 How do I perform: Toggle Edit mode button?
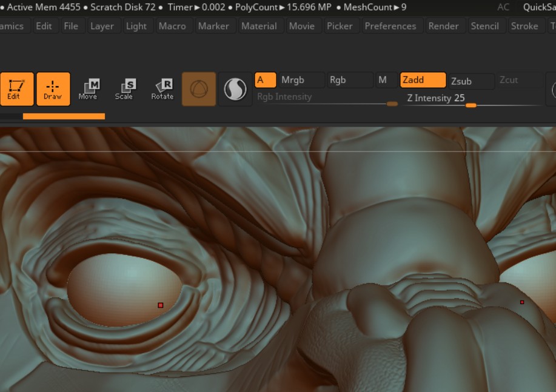click(x=16, y=89)
